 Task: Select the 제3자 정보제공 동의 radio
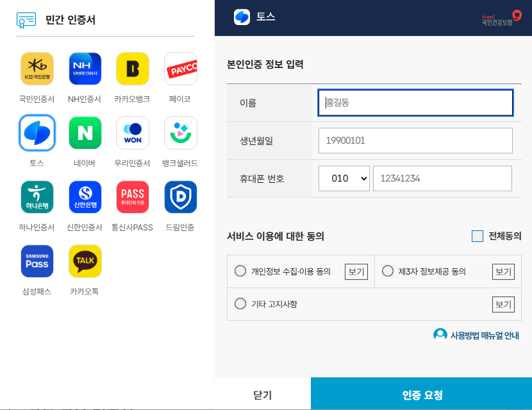388,271
